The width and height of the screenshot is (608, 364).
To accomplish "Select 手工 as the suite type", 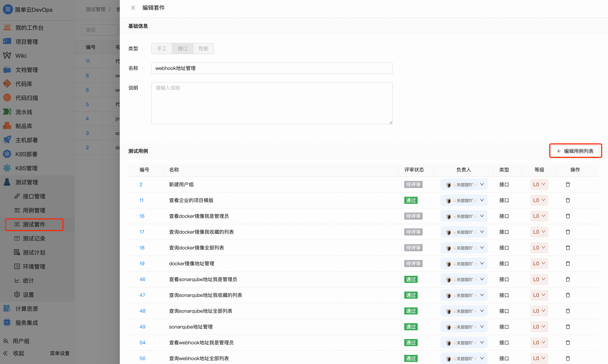I will 161,48.
